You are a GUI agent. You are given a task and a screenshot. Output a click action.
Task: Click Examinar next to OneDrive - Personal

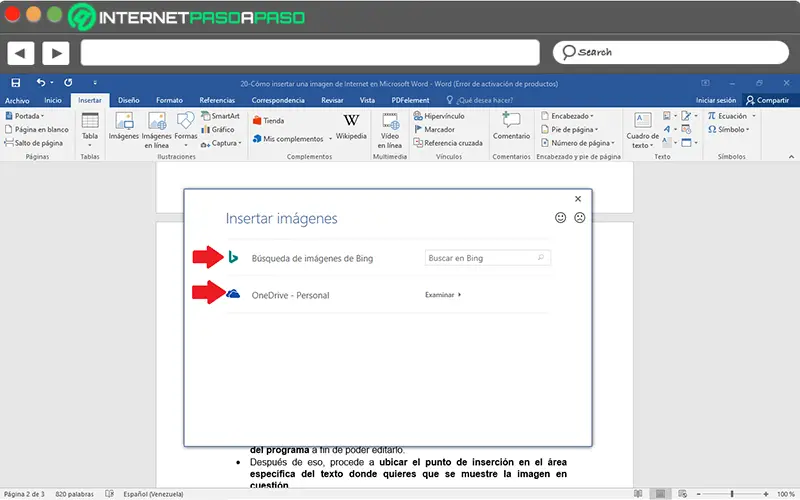pos(443,294)
